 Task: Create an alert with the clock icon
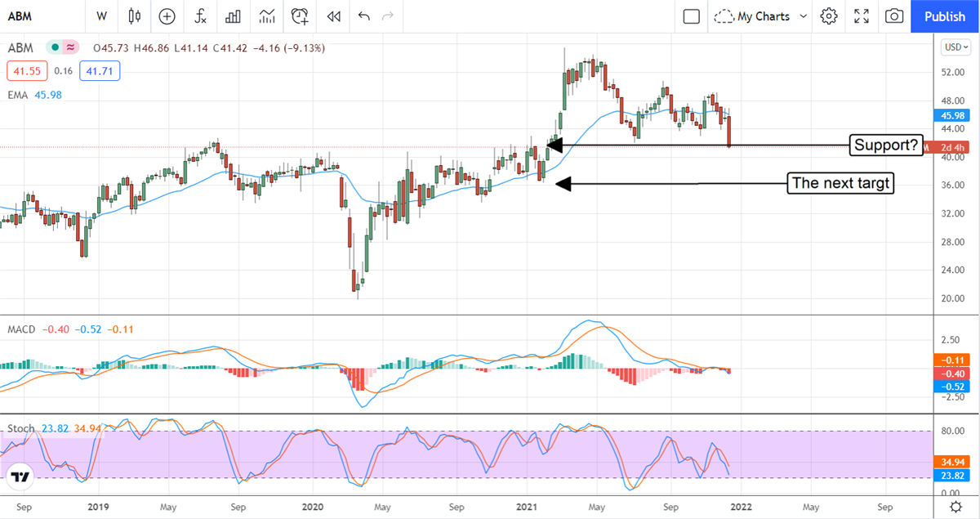point(301,16)
